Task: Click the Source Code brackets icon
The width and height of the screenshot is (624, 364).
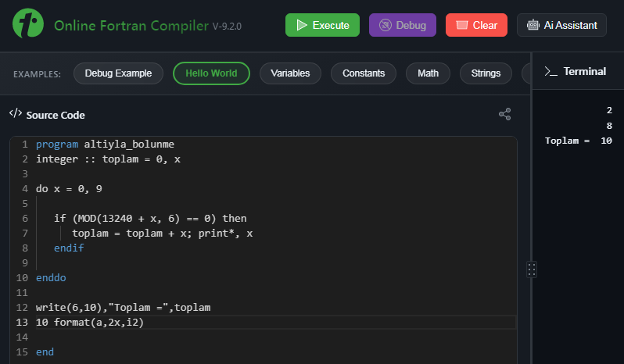Action: (x=16, y=113)
